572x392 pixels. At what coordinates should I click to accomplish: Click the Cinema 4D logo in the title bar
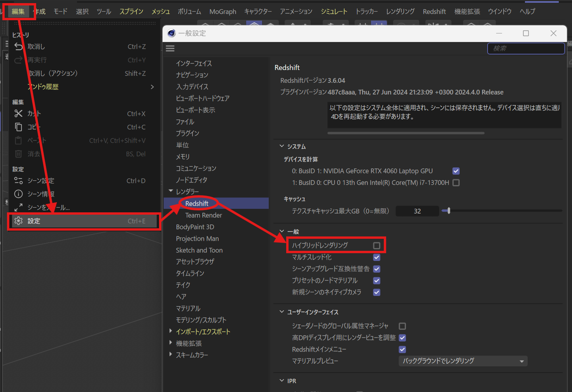click(171, 33)
